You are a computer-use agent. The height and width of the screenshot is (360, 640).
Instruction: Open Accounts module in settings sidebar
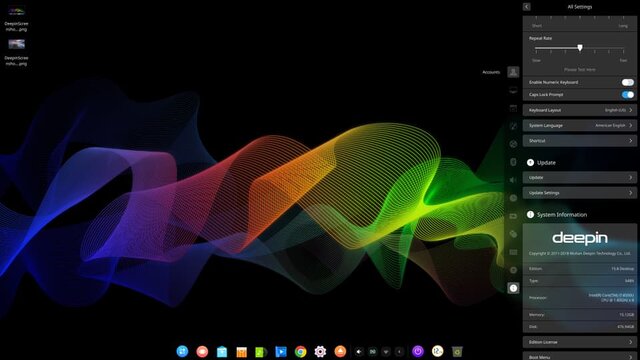pyautogui.click(x=513, y=72)
